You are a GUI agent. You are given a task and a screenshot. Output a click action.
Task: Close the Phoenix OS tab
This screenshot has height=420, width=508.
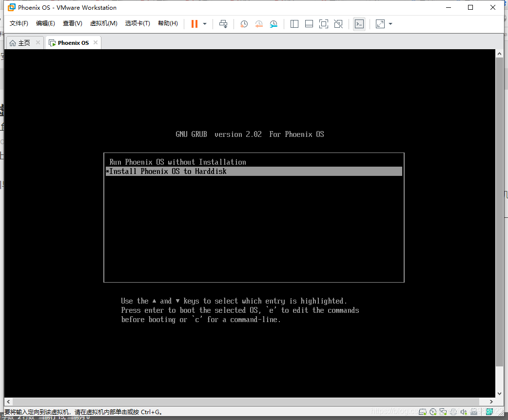pos(95,42)
